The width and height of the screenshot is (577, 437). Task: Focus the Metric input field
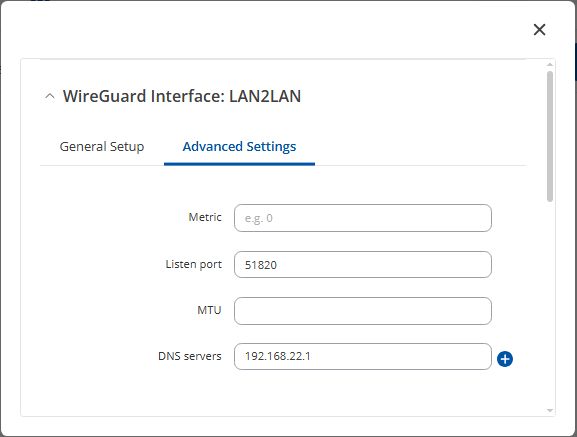(362, 218)
